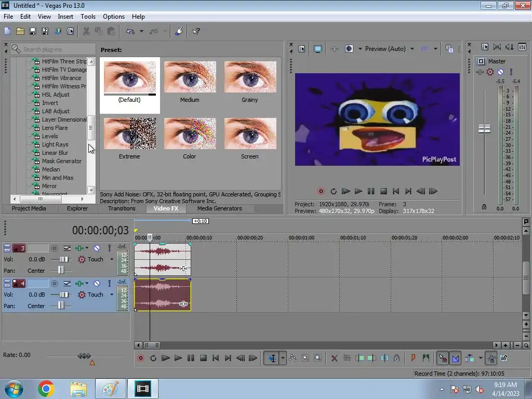Click Downmix Output icon in mixer

[x=497, y=47]
